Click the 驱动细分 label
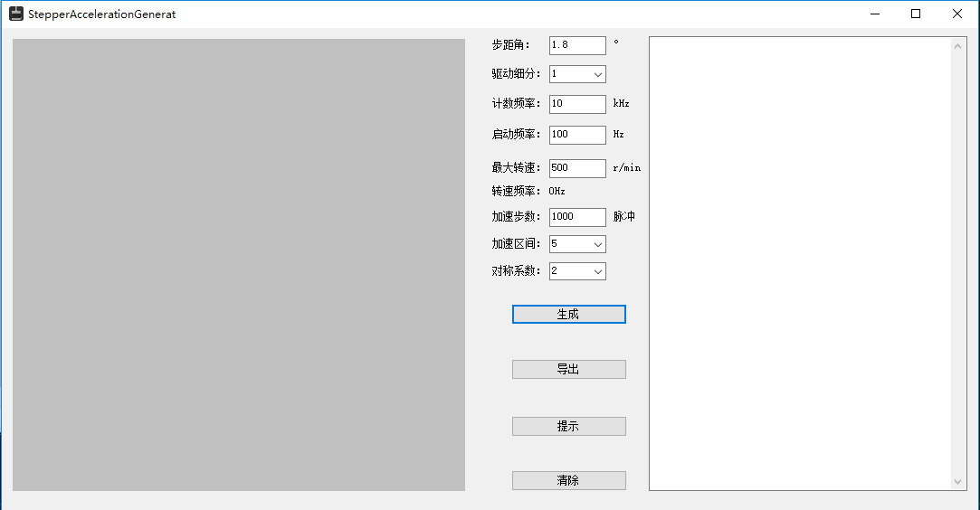The width and height of the screenshot is (980, 510). click(517, 73)
